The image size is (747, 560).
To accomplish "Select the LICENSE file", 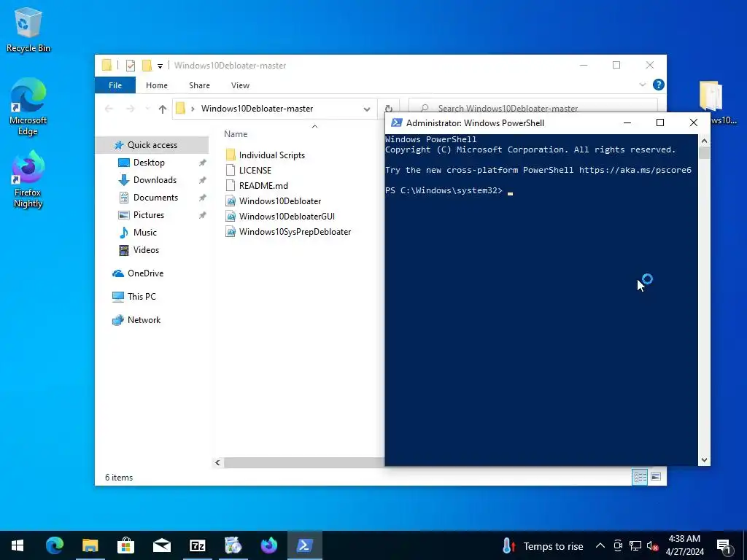I will click(249, 170).
